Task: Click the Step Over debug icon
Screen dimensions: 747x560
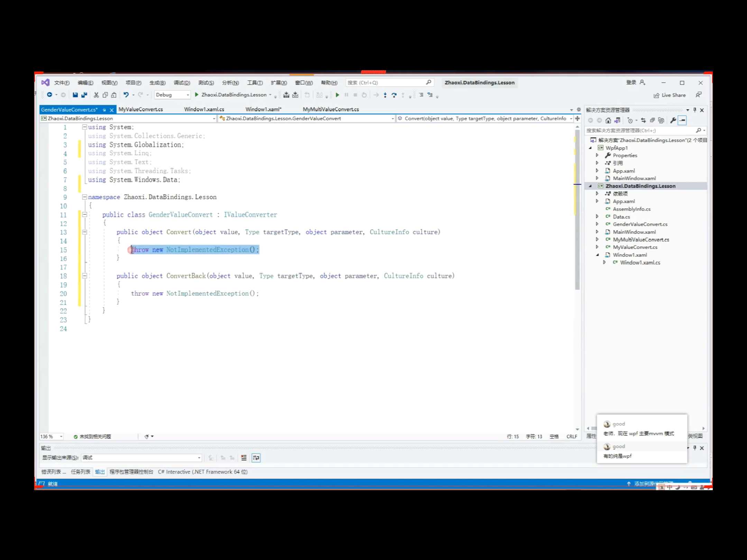Action: pyautogui.click(x=394, y=95)
